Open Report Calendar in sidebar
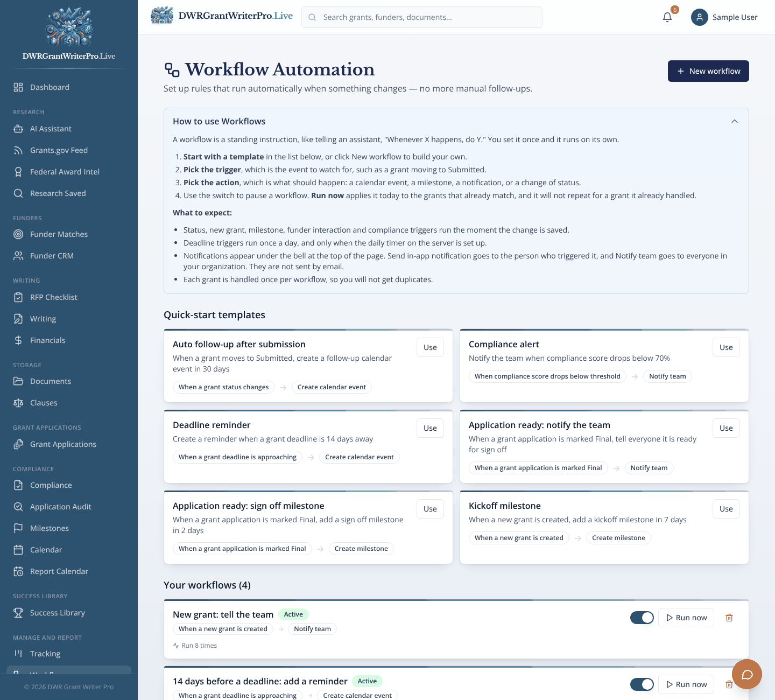The height and width of the screenshot is (700, 775). tap(69, 571)
